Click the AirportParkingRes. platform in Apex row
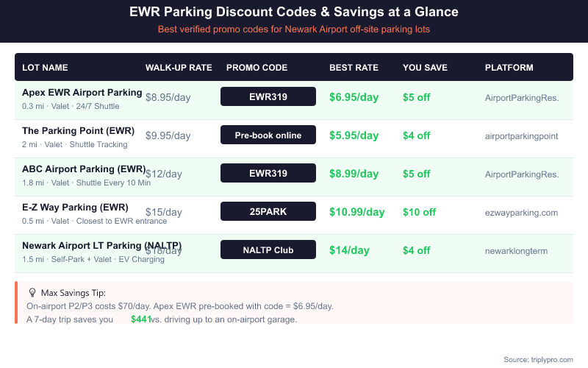 (x=522, y=97)
